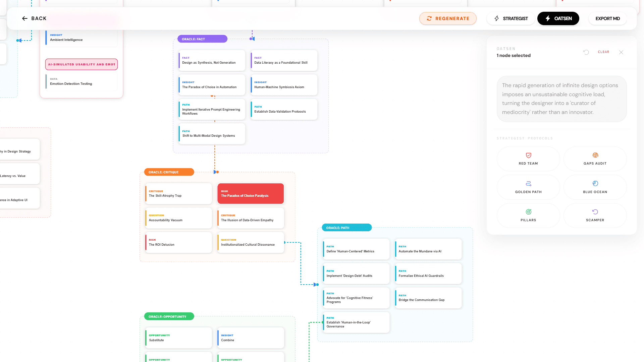This screenshot has height=362, width=644.
Task: Run the Golden Path protocol
Action: 528,187
